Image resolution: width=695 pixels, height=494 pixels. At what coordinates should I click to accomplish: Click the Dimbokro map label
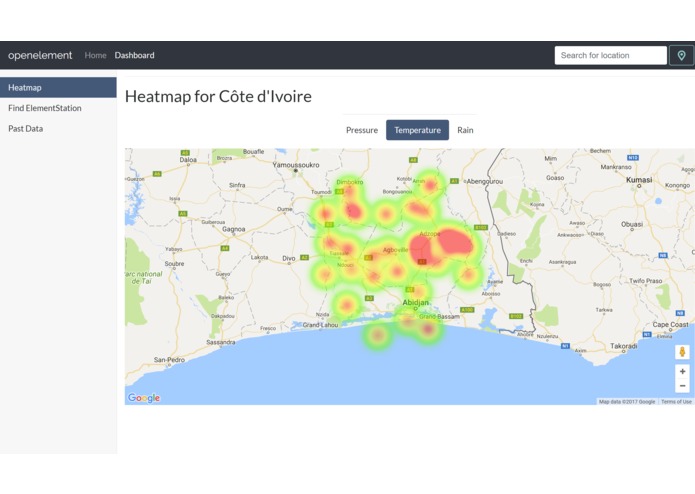[x=350, y=182]
